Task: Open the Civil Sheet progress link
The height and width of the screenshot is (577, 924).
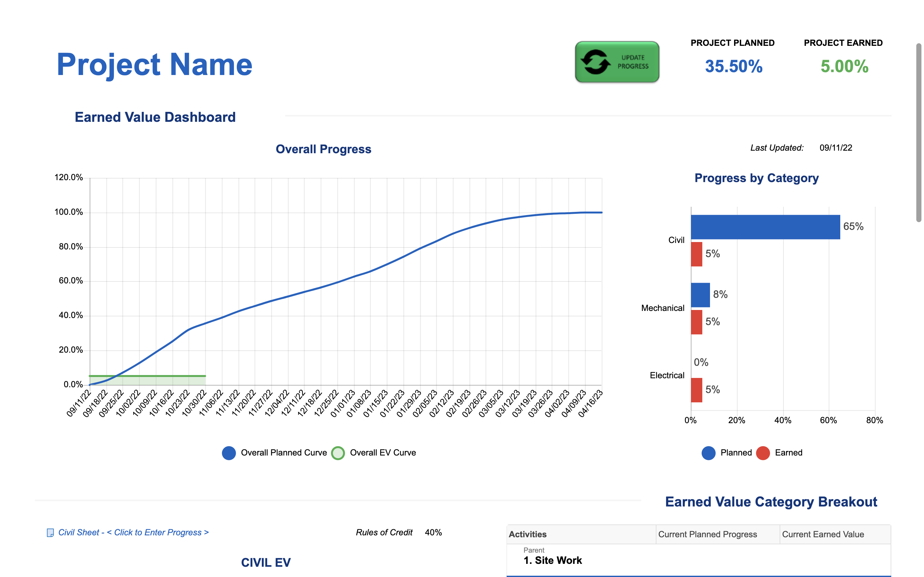Action: tap(133, 532)
